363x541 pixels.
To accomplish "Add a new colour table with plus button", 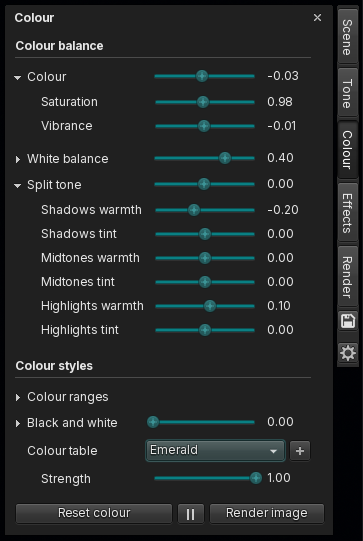I will 300,451.
